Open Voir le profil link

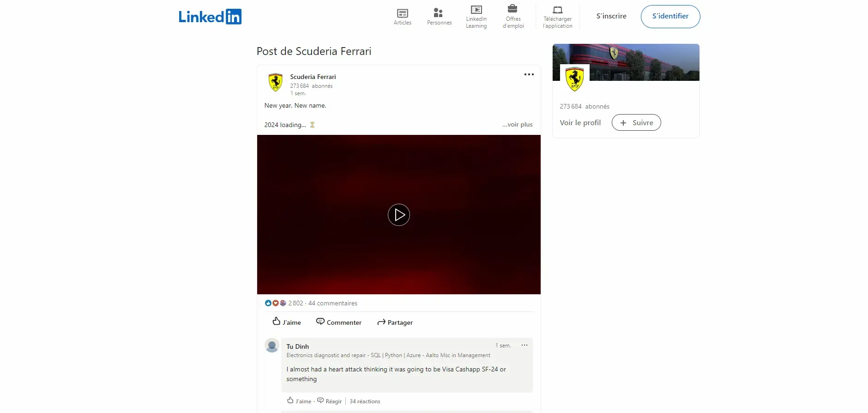coord(580,122)
